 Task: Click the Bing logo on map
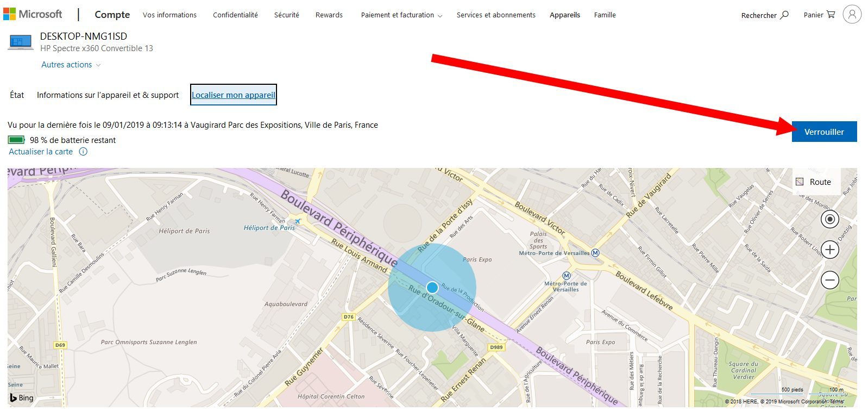pyautogui.click(x=22, y=398)
